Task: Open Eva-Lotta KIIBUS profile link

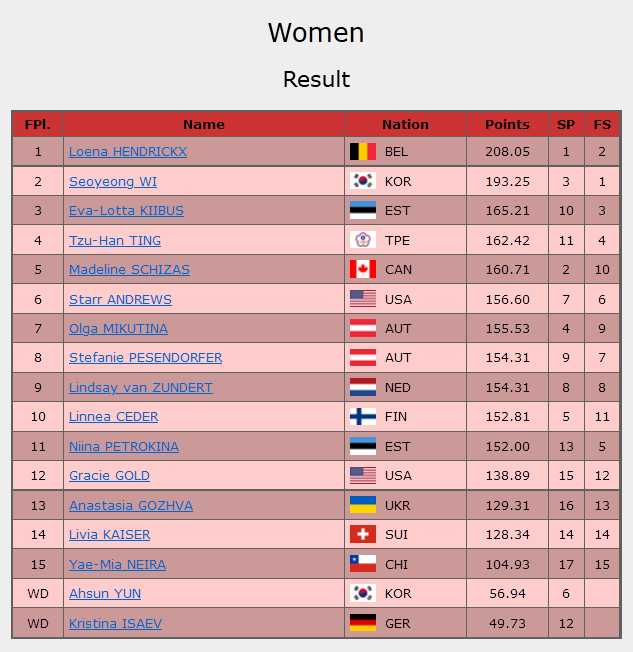Action: point(126,211)
